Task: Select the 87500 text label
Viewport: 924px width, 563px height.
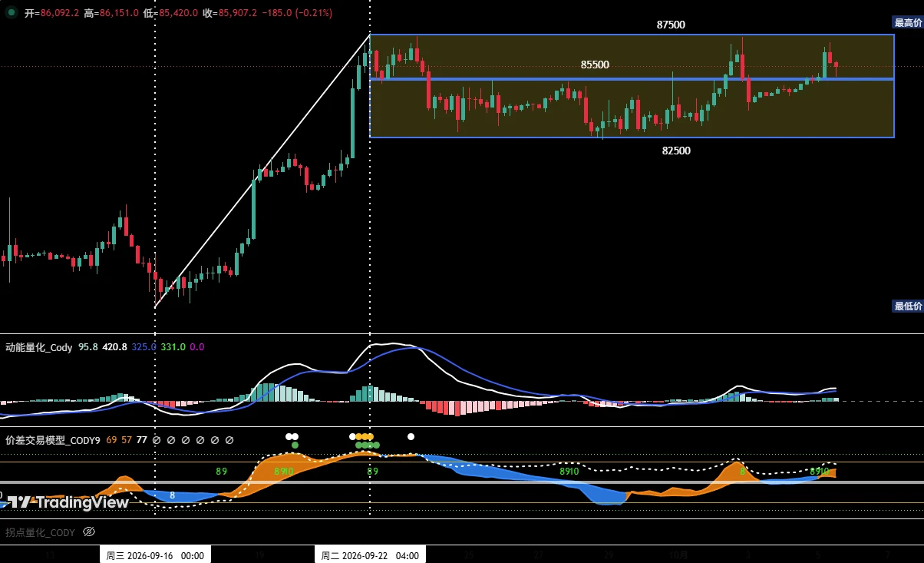Action: [x=671, y=25]
